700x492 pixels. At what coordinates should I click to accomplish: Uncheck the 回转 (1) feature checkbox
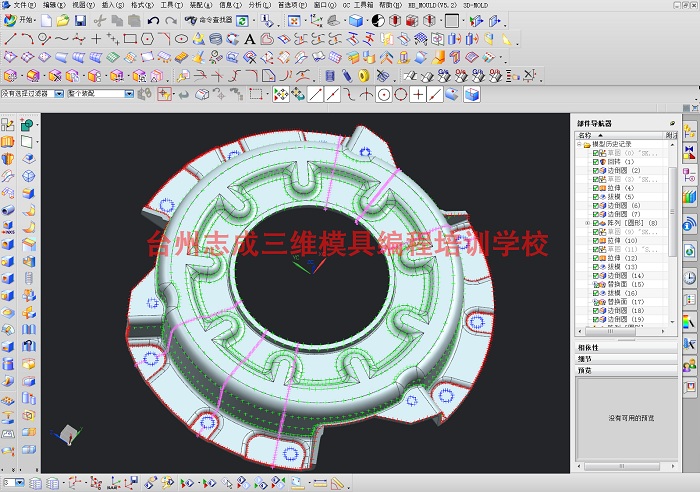pyautogui.click(x=596, y=162)
